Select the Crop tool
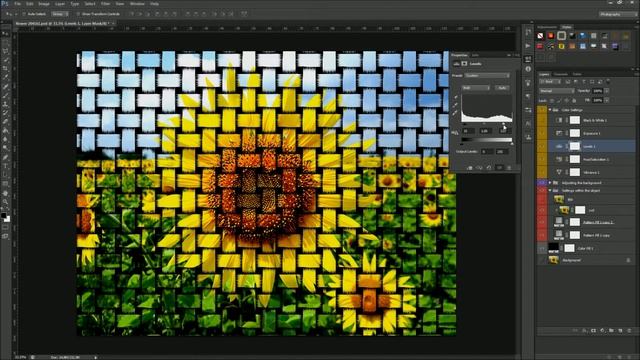Screen dimensions: 640x360 pos(6,69)
